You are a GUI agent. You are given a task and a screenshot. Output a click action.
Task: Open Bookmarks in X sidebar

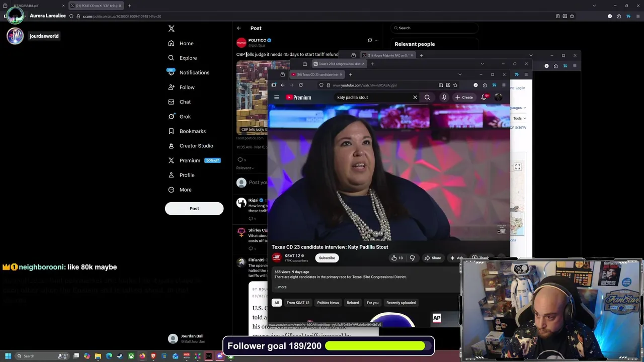(187, 131)
